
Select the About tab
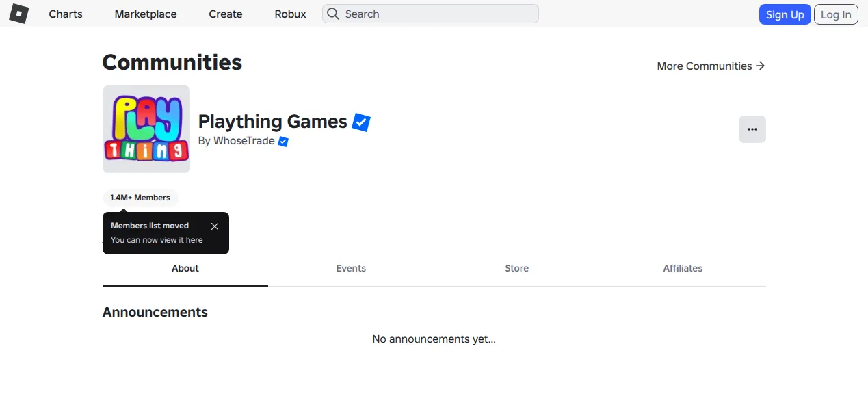coord(185,268)
